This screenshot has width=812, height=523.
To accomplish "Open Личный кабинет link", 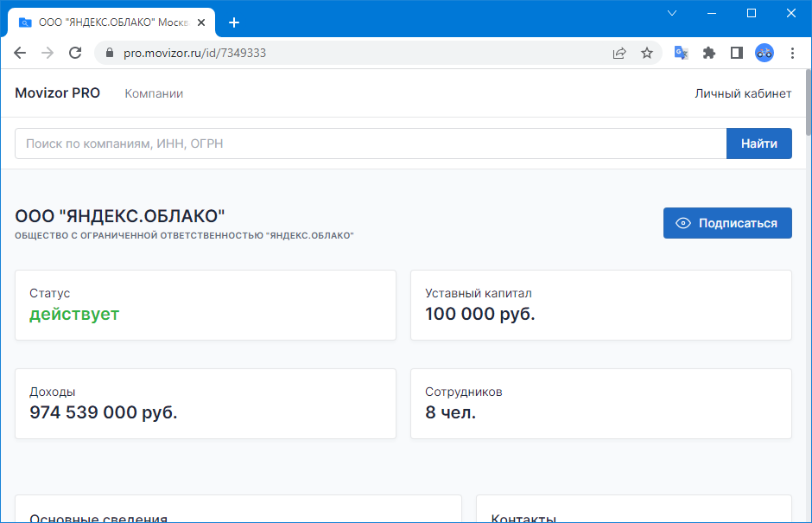I will pyautogui.click(x=743, y=93).
